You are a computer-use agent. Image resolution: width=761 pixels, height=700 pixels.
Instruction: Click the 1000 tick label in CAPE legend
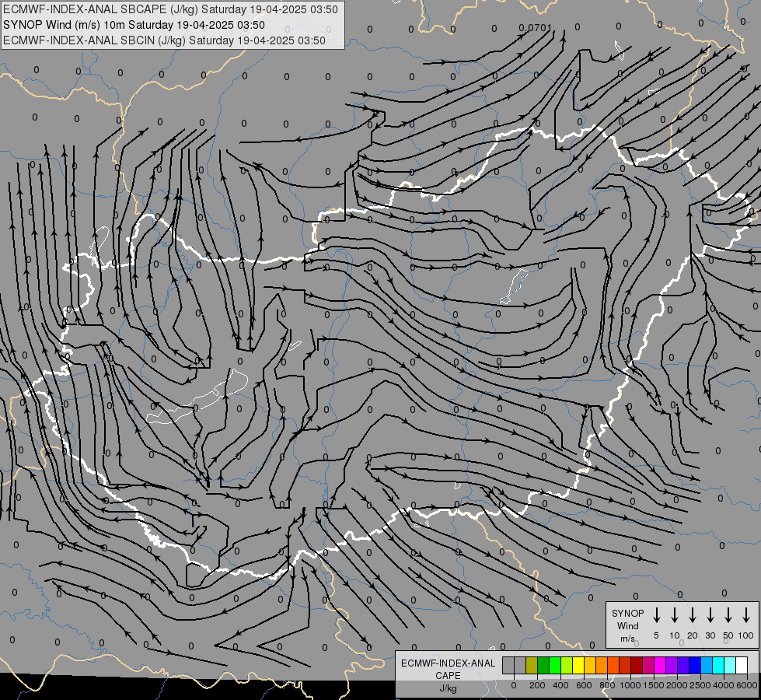click(x=630, y=685)
